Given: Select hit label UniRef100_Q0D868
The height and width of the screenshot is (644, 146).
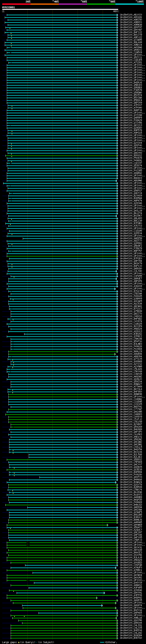Looking at the screenshot, I should point(131,361).
